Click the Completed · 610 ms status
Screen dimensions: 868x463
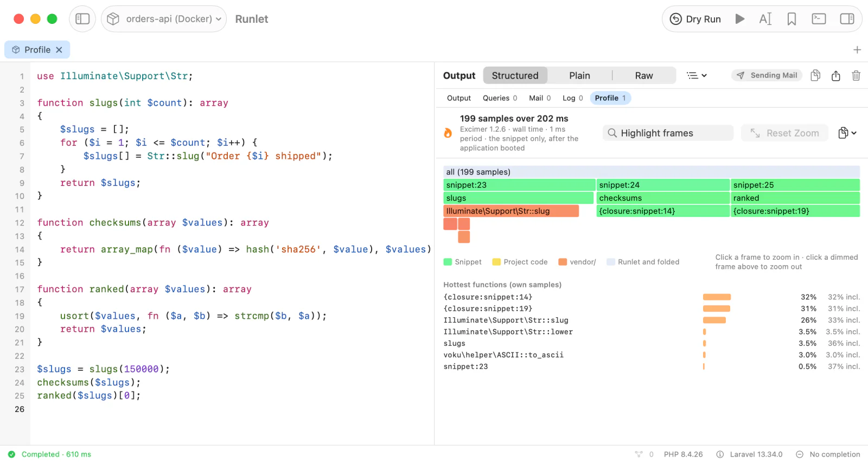(56, 454)
